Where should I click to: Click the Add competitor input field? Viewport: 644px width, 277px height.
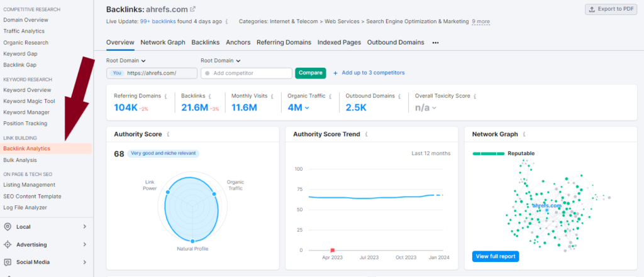tap(247, 73)
